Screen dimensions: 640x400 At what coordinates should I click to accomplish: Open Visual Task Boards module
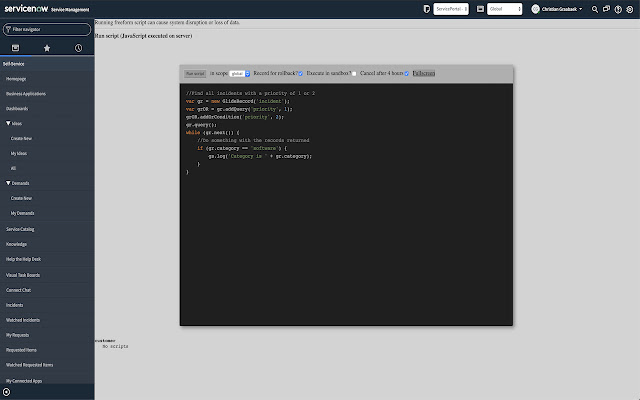(23, 275)
